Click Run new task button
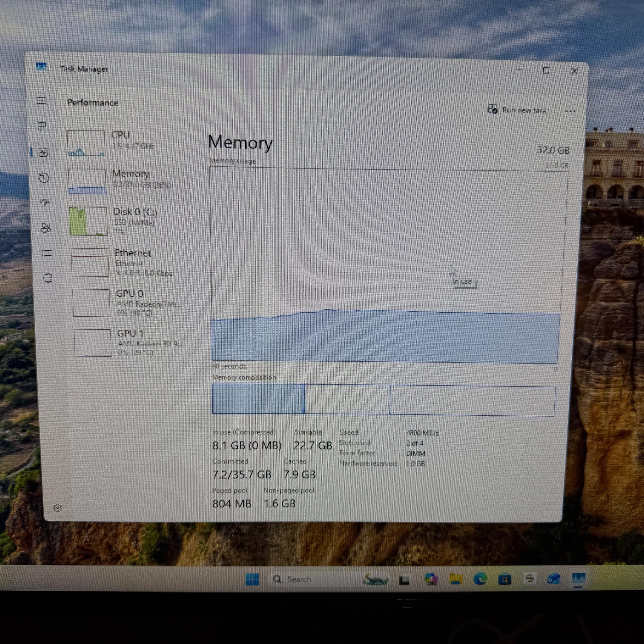 pyautogui.click(x=517, y=110)
